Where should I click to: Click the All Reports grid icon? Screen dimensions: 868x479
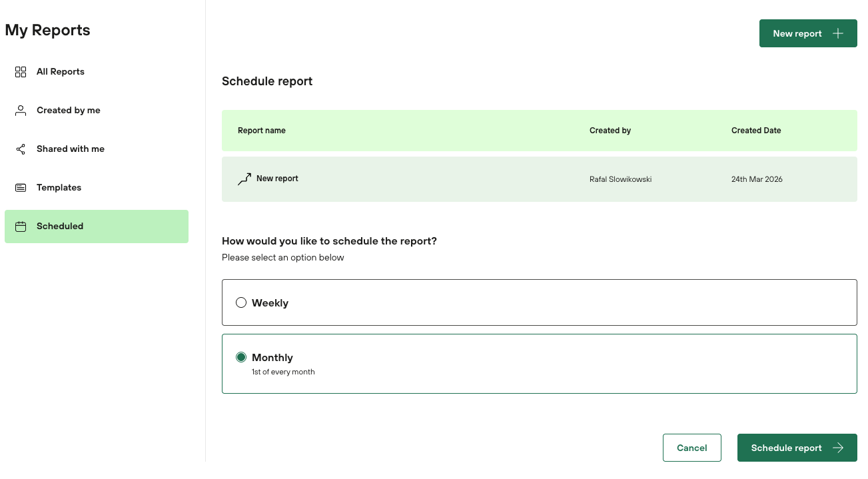(21, 72)
